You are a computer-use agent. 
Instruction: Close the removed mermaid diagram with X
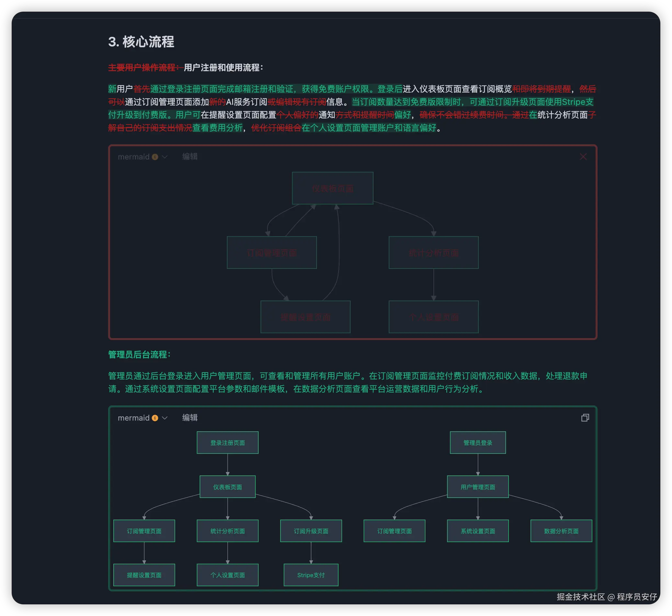pos(583,157)
